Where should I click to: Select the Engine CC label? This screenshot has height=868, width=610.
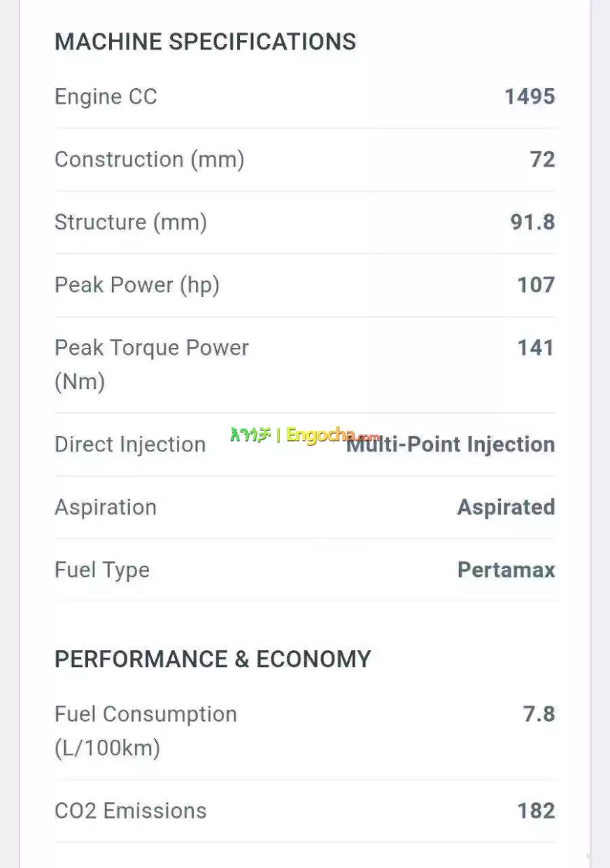pos(106,97)
